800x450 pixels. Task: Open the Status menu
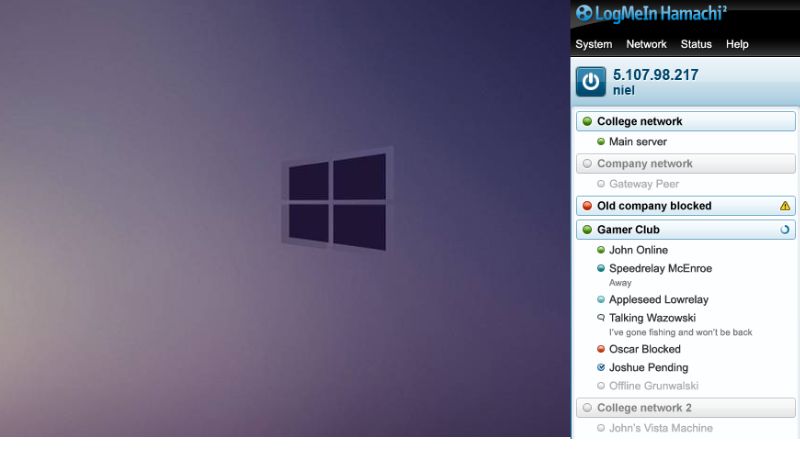pos(696,44)
